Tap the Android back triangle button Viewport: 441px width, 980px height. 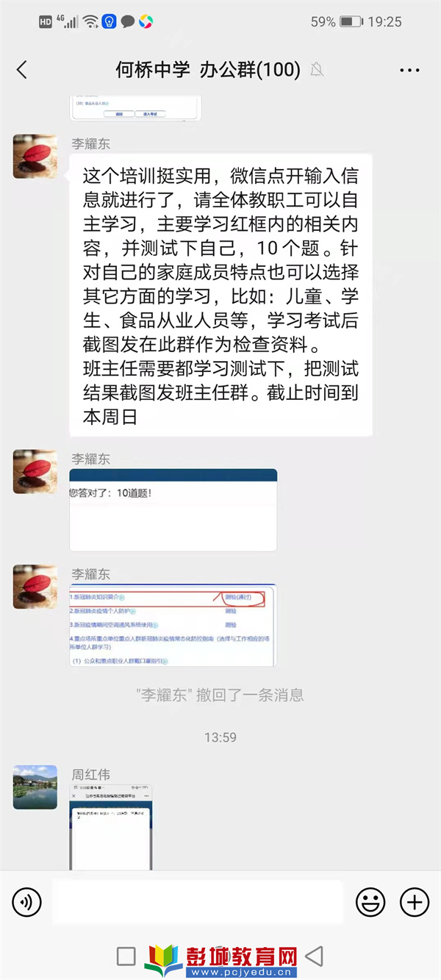(315, 956)
